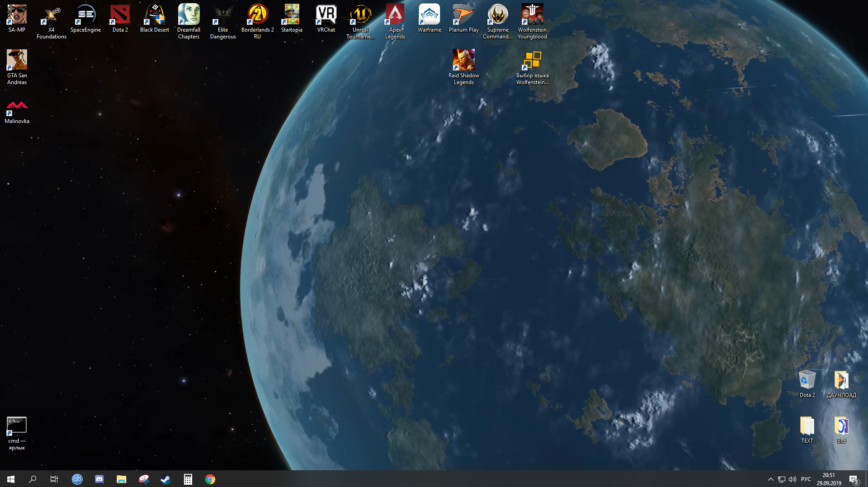Screen dimensions: 868x487
Task: Switch input language via РУС indicator
Action: 806,479
